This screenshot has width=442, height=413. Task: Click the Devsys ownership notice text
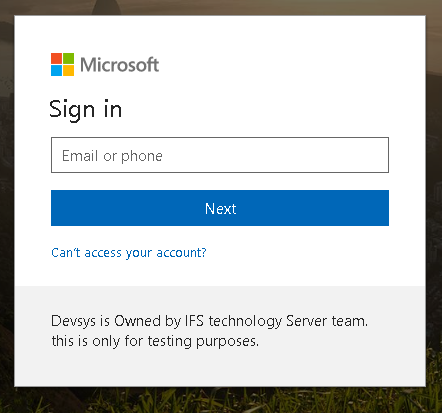[x=209, y=321]
